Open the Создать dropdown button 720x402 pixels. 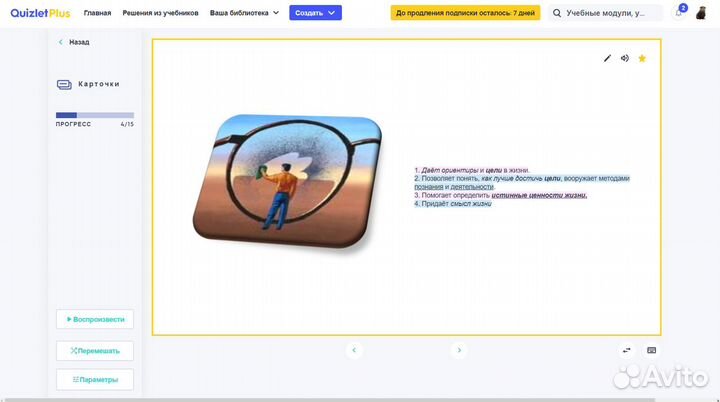point(315,13)
